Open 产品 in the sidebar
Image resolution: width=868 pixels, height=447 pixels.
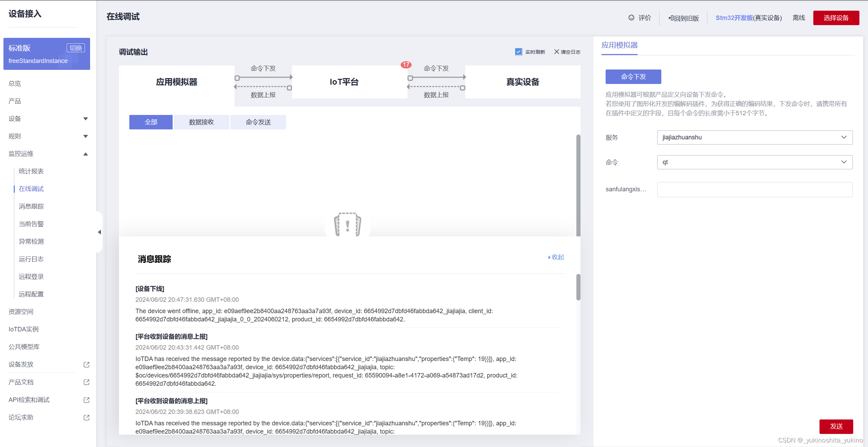point(15,101)
